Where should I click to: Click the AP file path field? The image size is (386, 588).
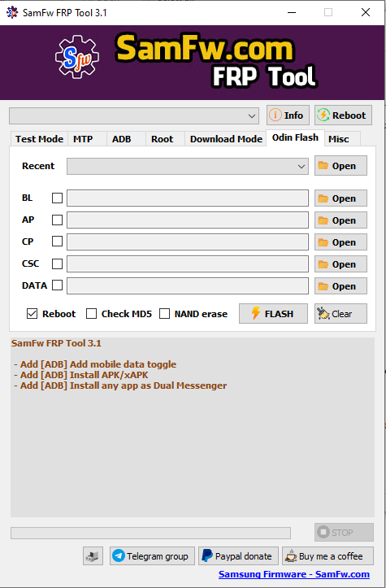point(188,220)
